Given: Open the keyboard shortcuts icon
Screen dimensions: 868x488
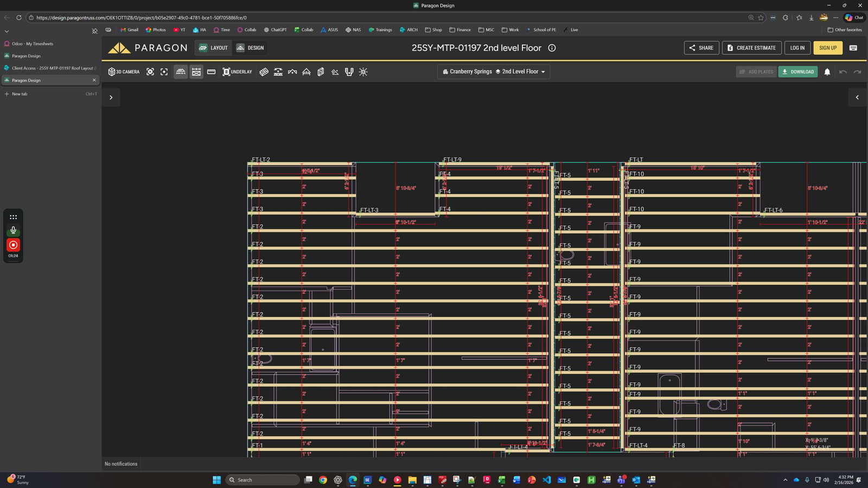Looking at the screenshot, I should (853, 48).
